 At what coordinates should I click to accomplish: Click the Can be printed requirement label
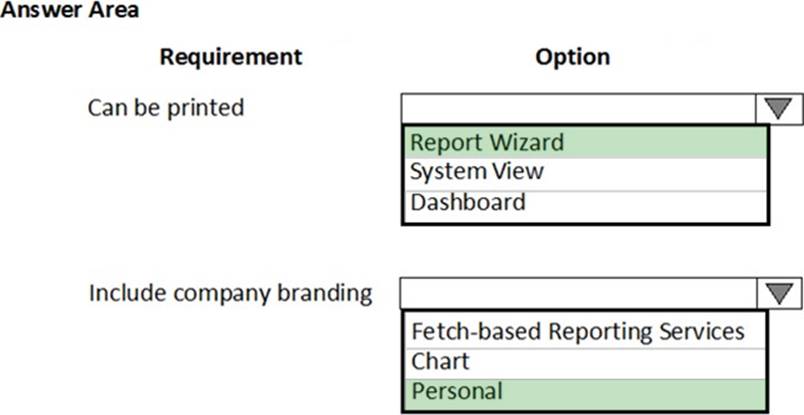tap(165, 107)
